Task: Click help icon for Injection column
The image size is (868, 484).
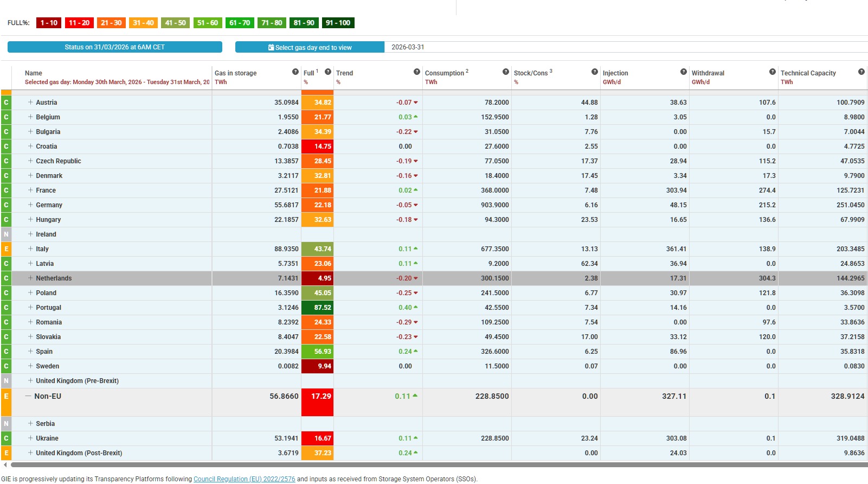Action: point(684,72)
